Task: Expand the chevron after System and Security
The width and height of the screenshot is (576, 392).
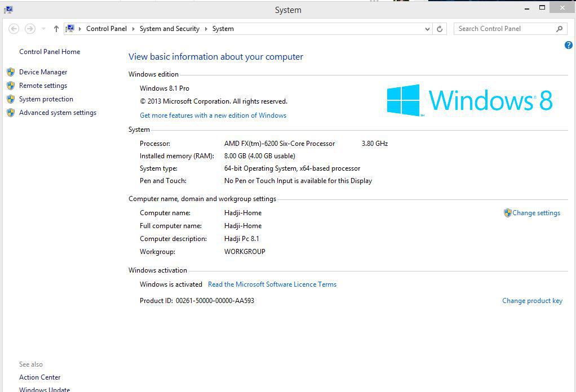Action: click(x=206, y=29)
